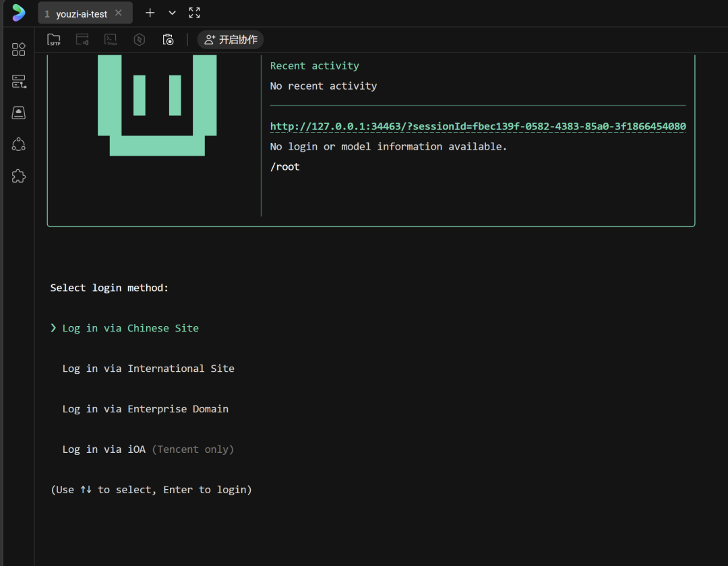Screen dimensions: 728x566
Task: Open session in VS Code icon
Action: [82, 40]
